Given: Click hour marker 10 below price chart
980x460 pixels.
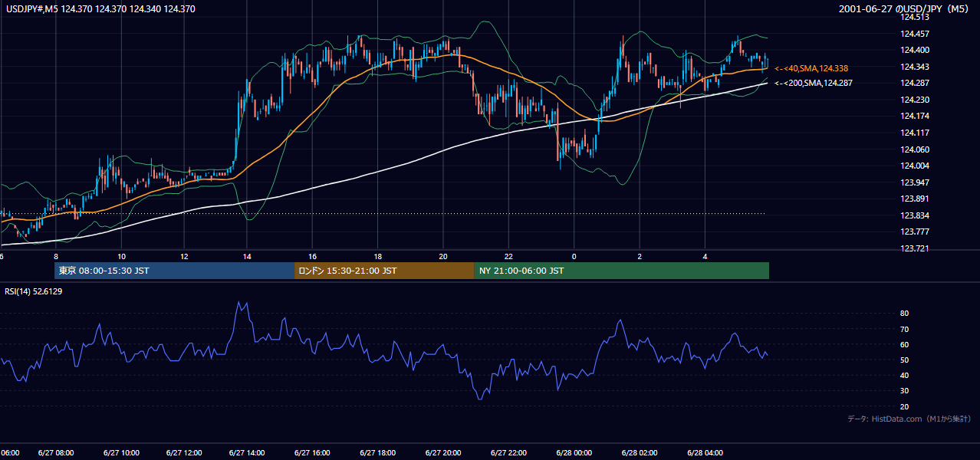Looking at the screenshot, I should click(121, 256).
